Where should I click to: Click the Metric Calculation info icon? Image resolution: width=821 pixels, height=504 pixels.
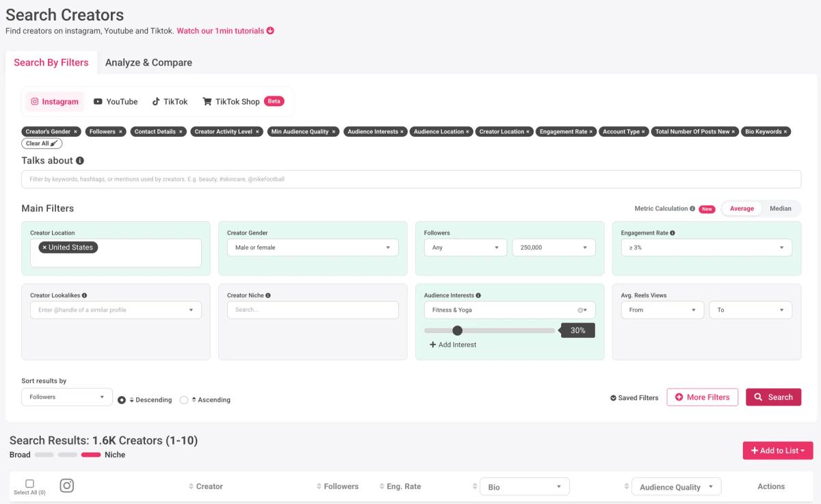click(692, 209)
